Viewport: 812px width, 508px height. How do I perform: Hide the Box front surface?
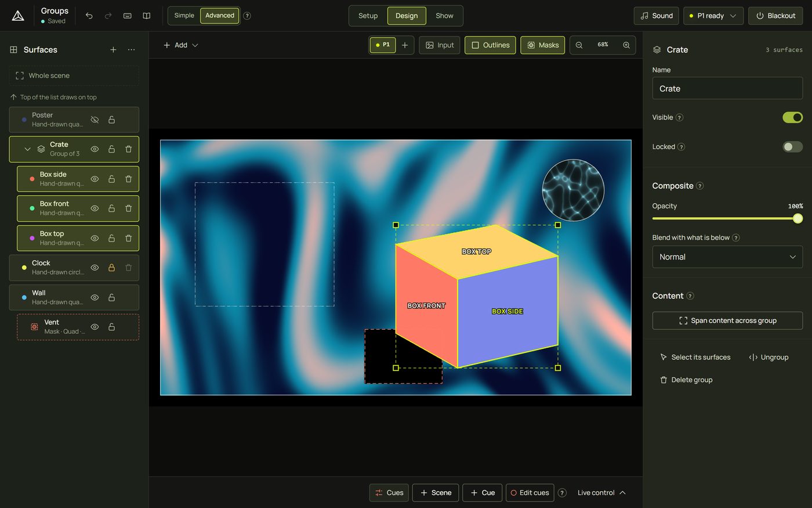pyautogui.click(x=95, y=208)
